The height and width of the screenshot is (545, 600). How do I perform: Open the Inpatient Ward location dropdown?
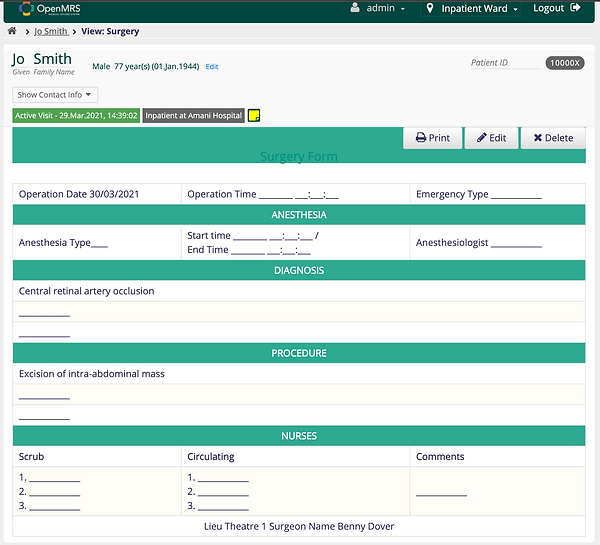pos(473,8)
